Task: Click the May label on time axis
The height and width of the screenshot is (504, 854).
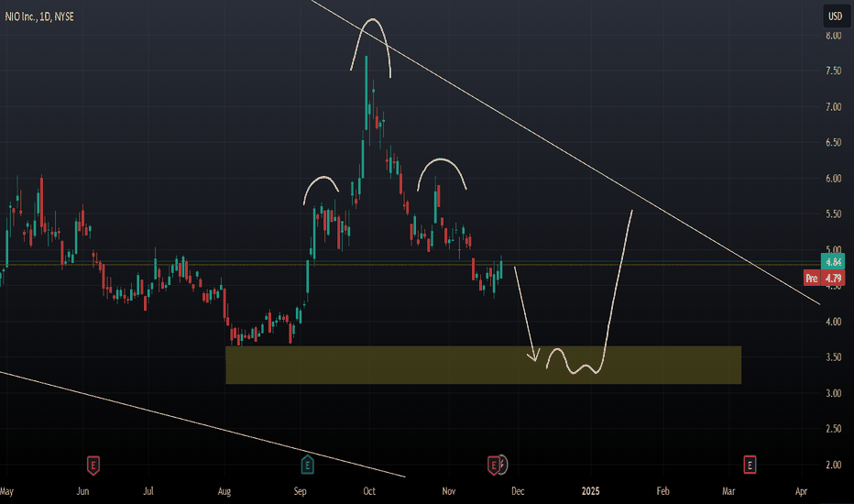Action: point(6,491)
